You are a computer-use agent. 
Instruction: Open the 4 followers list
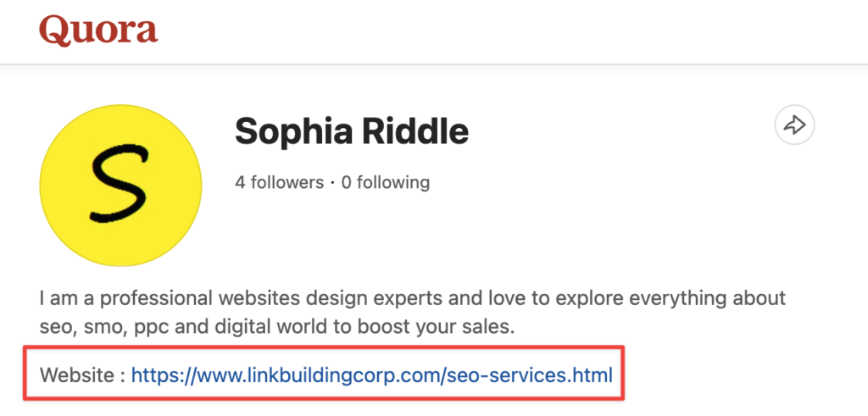279,182
